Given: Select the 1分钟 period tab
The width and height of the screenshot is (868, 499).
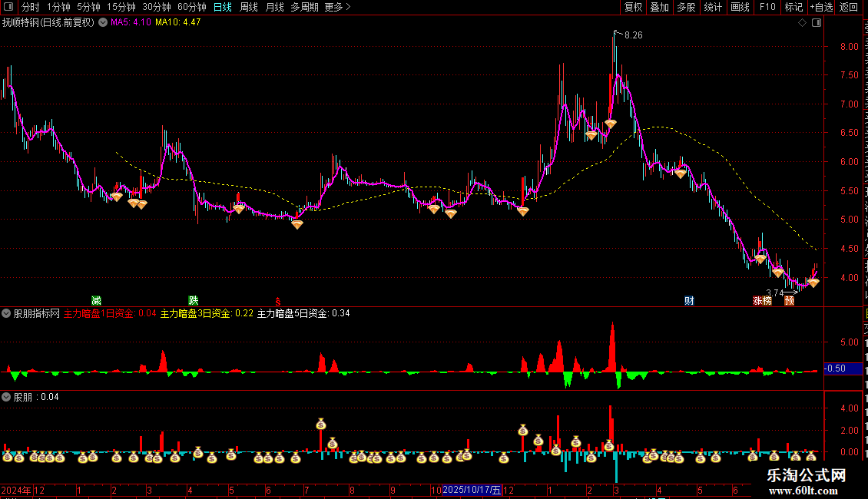Looking at the screenshot, I should pyautogui.click(x=58, y=7).
